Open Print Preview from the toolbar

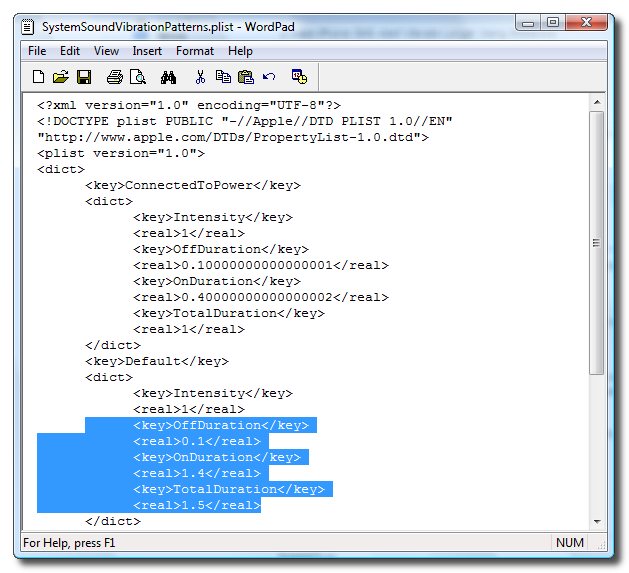point(138,76)
